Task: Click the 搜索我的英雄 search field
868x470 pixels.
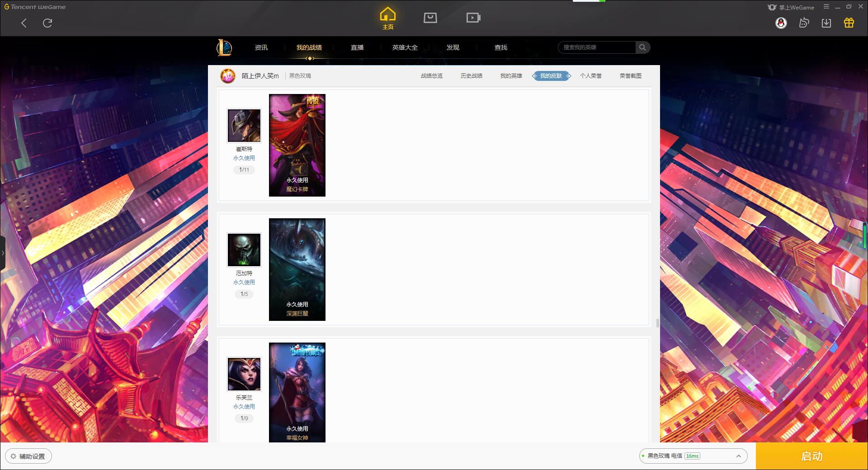Action: tap(597, 47)
